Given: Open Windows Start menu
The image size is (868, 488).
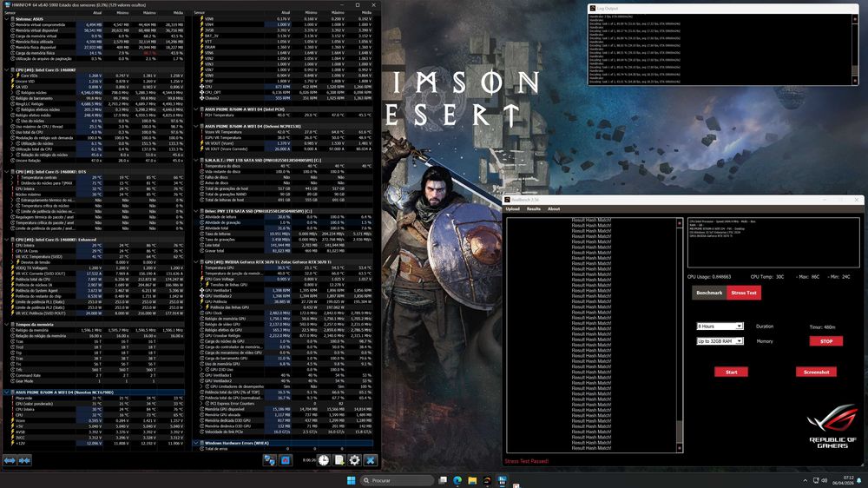Looking at the screenshot, I should tap(351, 480).
